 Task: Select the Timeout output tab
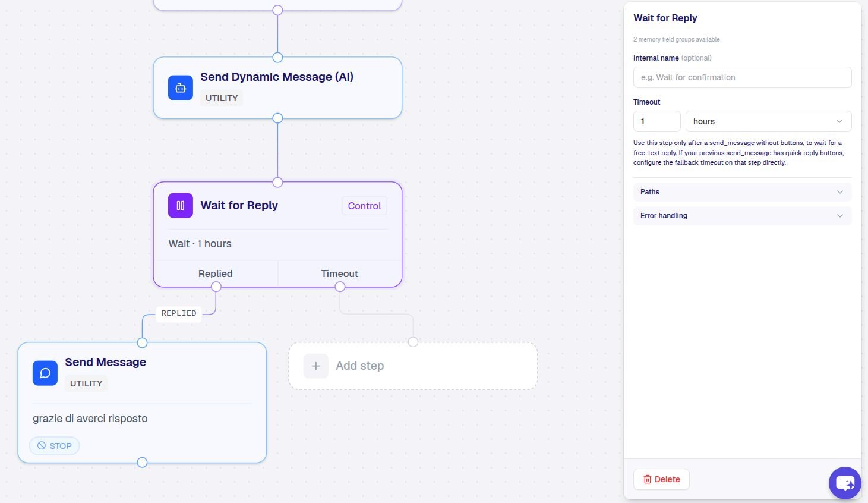click(x=340, y=273)
